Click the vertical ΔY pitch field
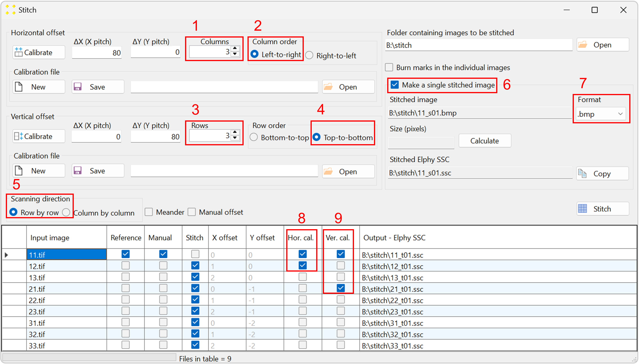The height and width of the screenshot is (364, 639). [x=155, y=137]
